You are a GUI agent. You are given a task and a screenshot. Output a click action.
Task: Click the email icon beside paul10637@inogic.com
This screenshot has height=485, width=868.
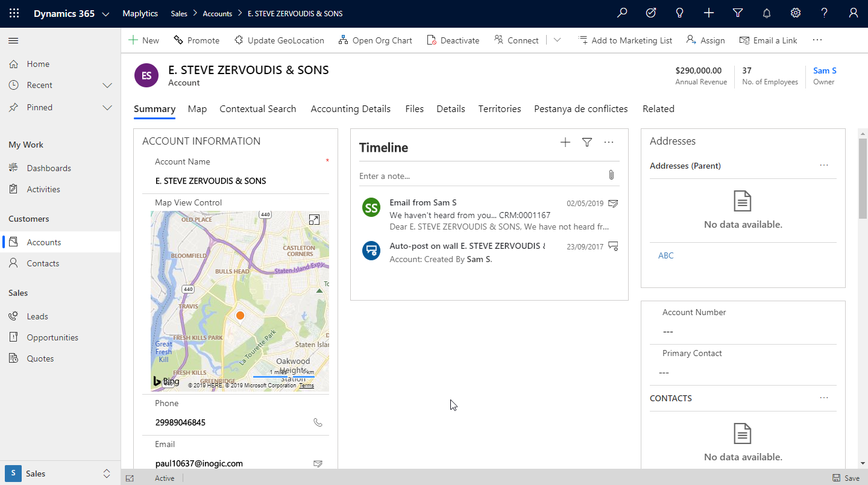318,463
